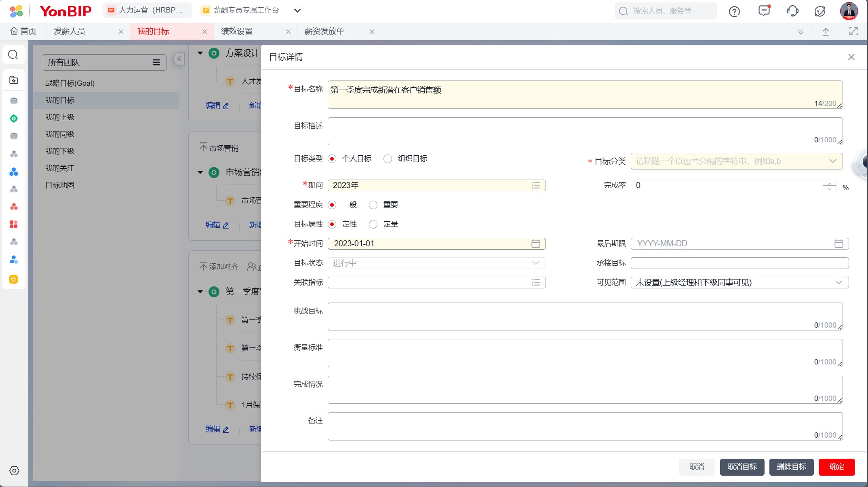Open the help question mark icon
Image resolution: width=868 pixels, height=487 pixels.
(x=734, y=11)
